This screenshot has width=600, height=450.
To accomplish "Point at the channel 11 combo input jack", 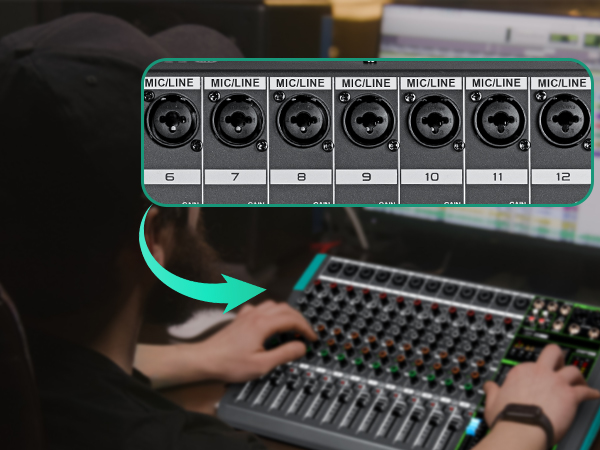I will pyautogui.click(x=500, y=121).
